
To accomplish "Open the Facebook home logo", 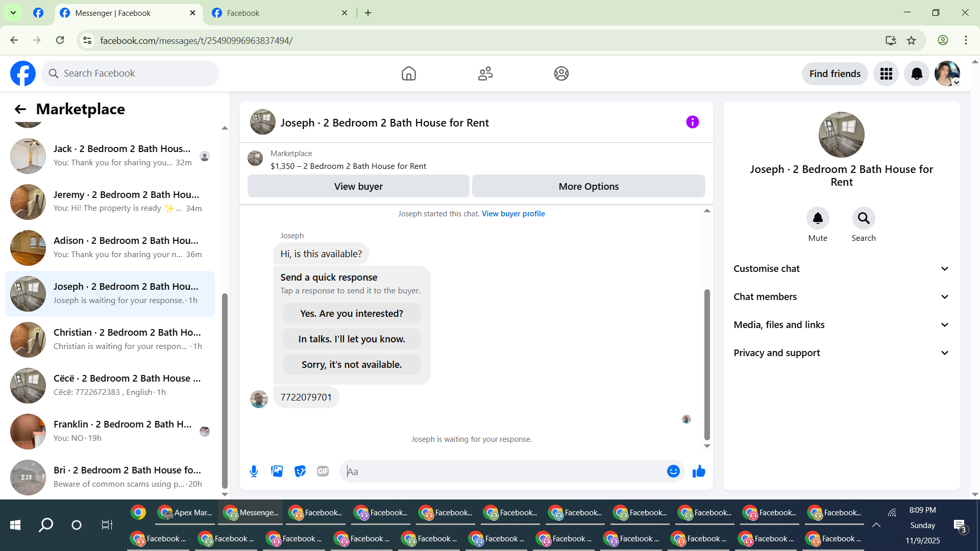I will (x=23, y=73).
